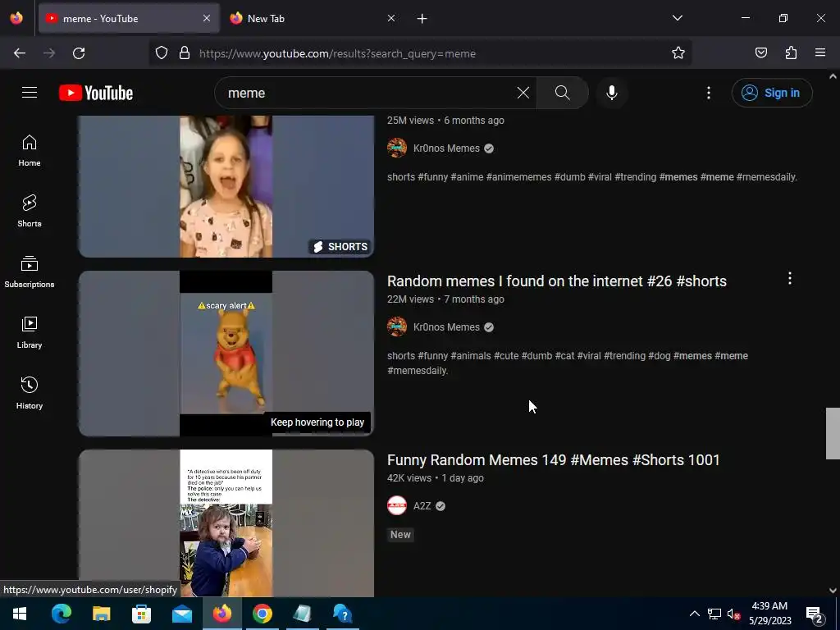840x630 pixels.
Task: Open the notifications action center icon
Action: [x=815, y=614]
